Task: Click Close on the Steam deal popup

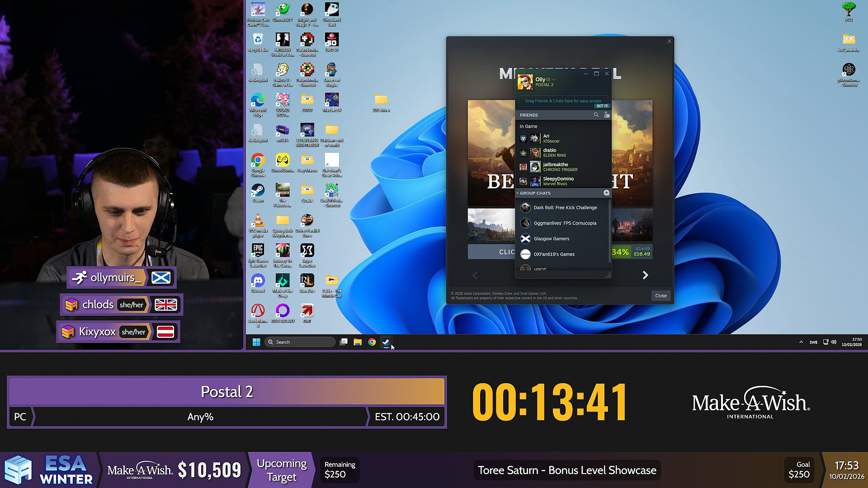Action: (x=660, y=296)
